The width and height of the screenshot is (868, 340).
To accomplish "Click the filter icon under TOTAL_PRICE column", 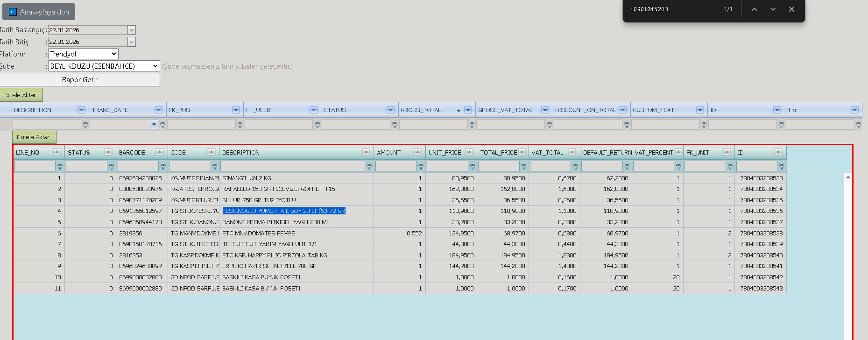I will 524,166.
